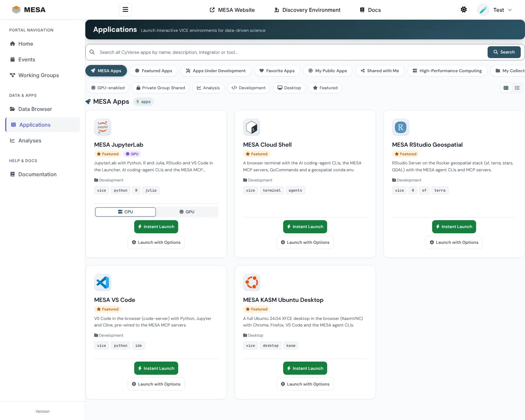Open Data Browser in sidebar
The height and width of the screenshot is (420, 525).
43,109
